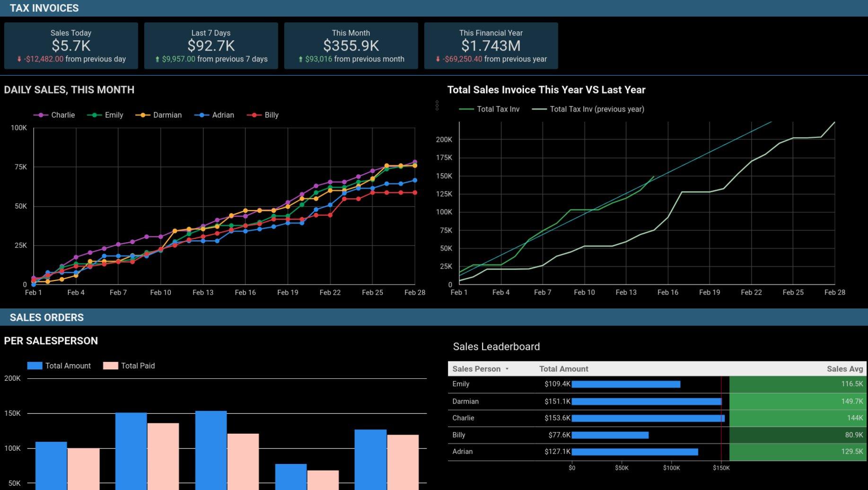Click the 129.5K Sales Avg cell
The image size is (868, 490).
click(x=798, y=452)
